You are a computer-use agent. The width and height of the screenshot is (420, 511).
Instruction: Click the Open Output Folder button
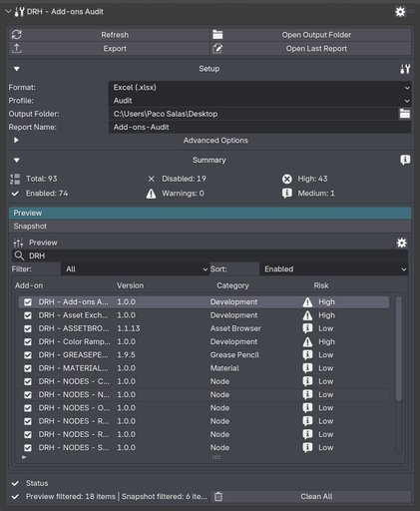point(311,35)
